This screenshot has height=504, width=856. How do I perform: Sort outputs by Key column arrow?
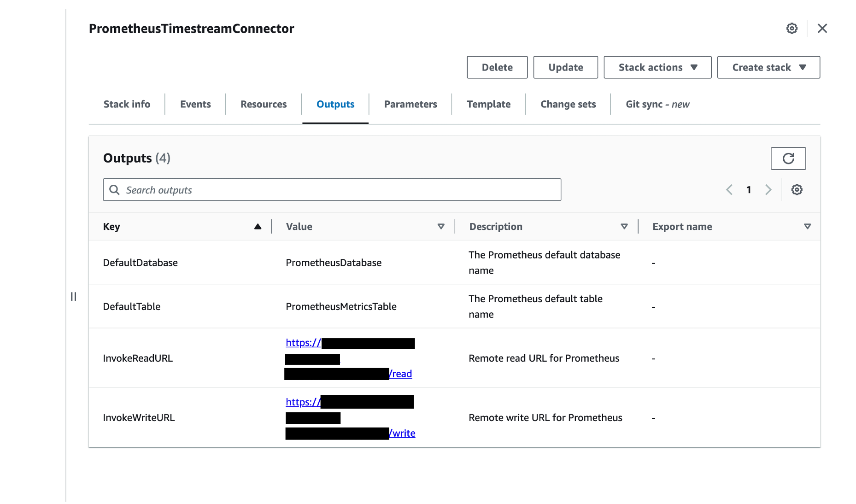258,227
